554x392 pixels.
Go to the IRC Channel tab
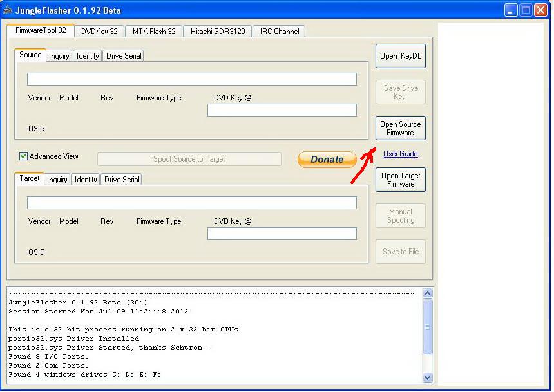(279, 32)
